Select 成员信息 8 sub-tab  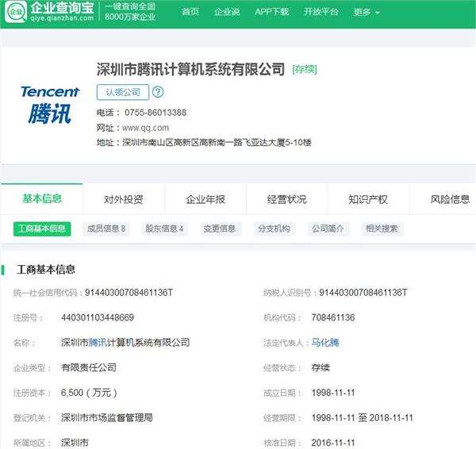tap(106, 228)
